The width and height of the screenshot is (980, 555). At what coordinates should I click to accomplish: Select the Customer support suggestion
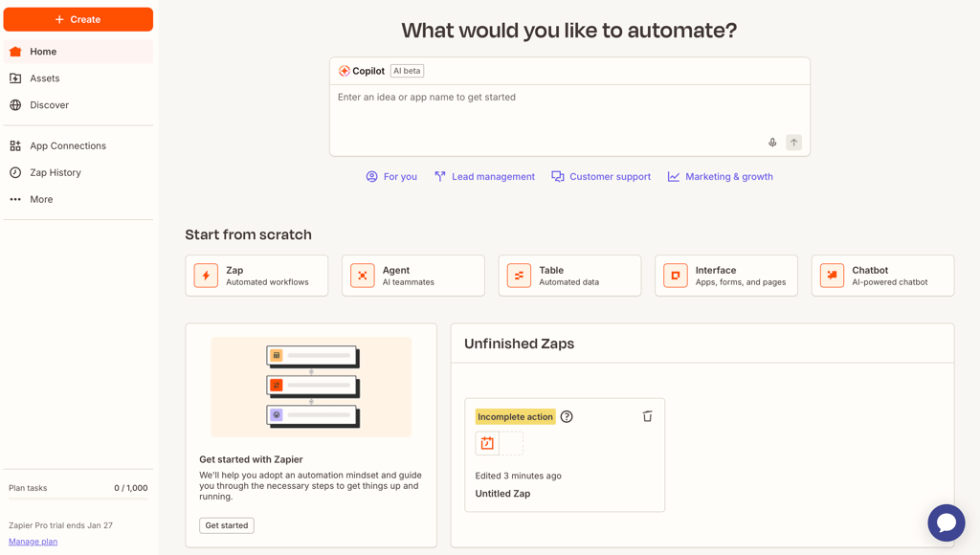[x=601, y=177]
